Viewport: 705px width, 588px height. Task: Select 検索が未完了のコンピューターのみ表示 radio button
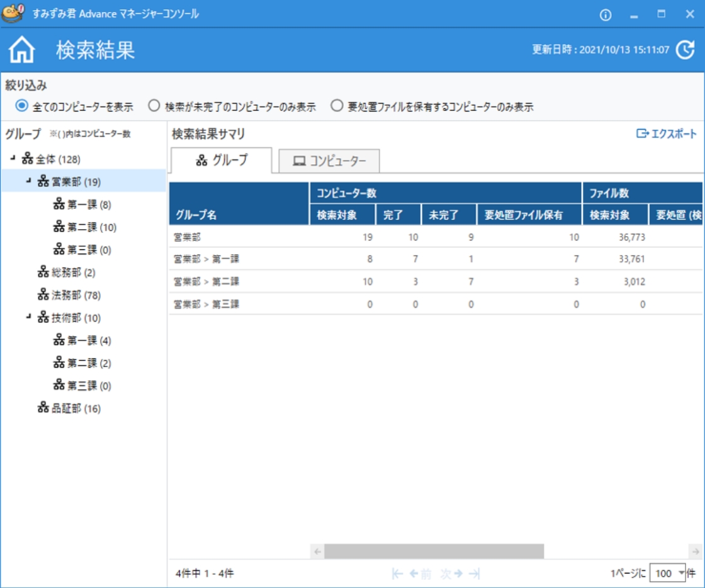(154, 106)
